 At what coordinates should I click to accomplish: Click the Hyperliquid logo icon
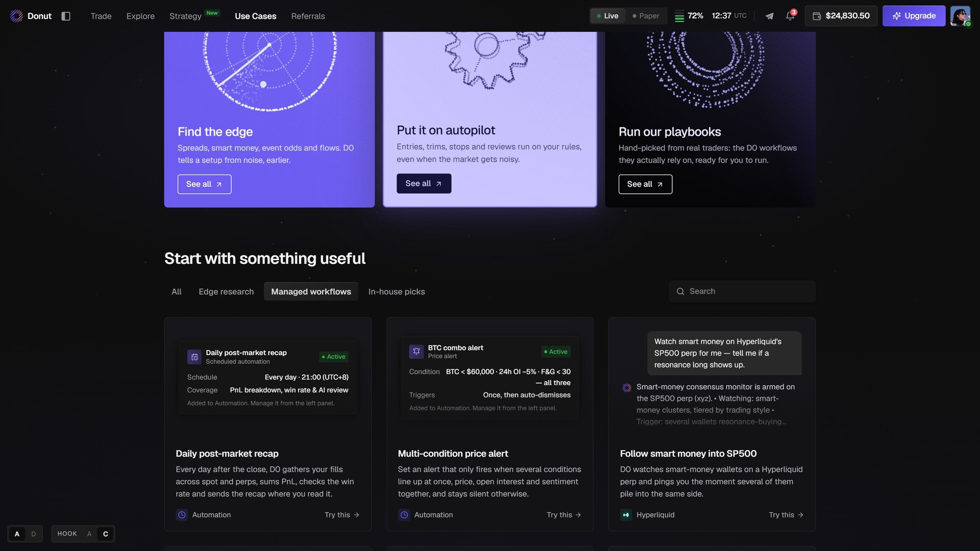click(626, 515)
